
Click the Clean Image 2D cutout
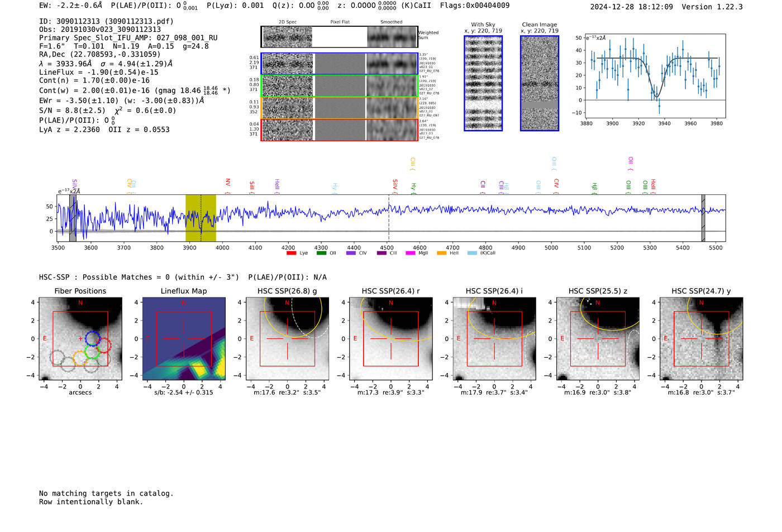[540, 83]
